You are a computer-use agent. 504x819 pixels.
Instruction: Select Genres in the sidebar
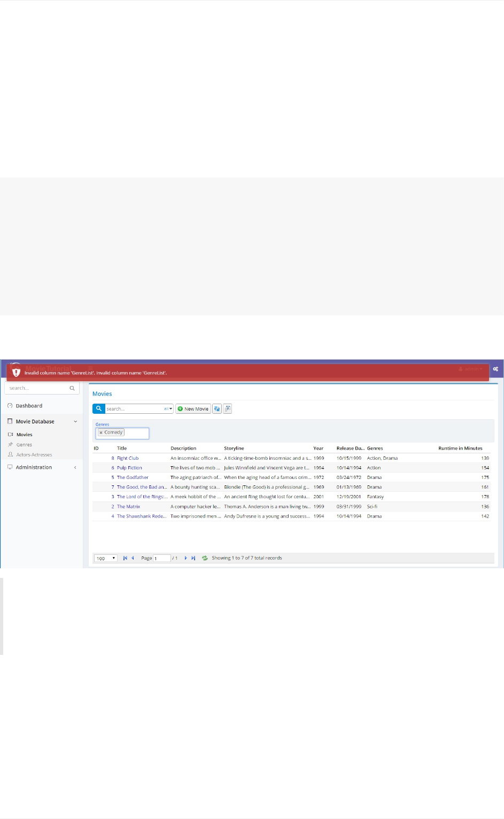[x=24, y=445]
